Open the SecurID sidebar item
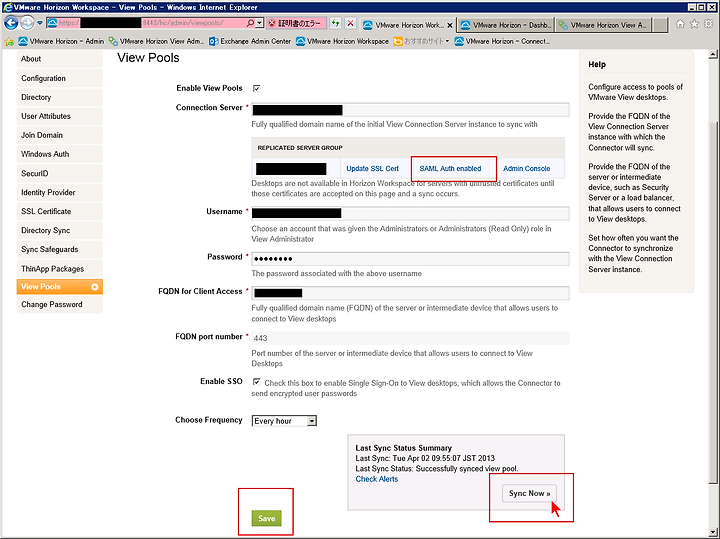This screenshot has height=539, width=720. (60, 174)
